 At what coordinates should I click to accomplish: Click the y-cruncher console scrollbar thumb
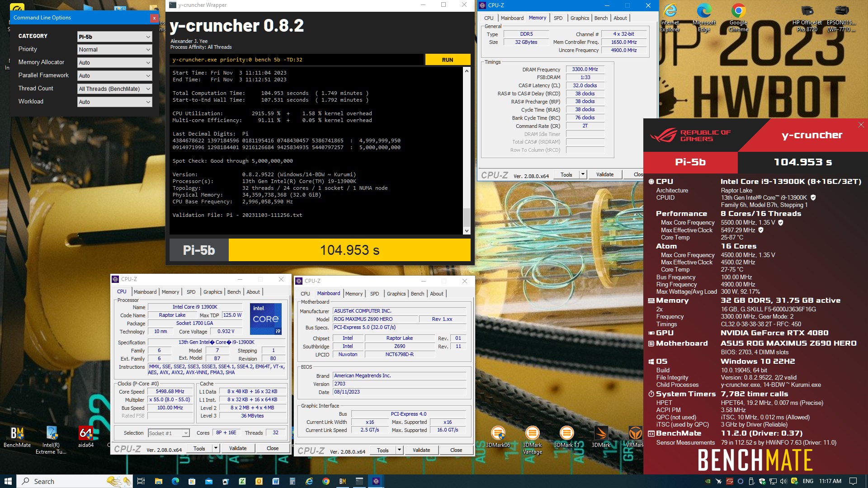click(x=467, y=217)
